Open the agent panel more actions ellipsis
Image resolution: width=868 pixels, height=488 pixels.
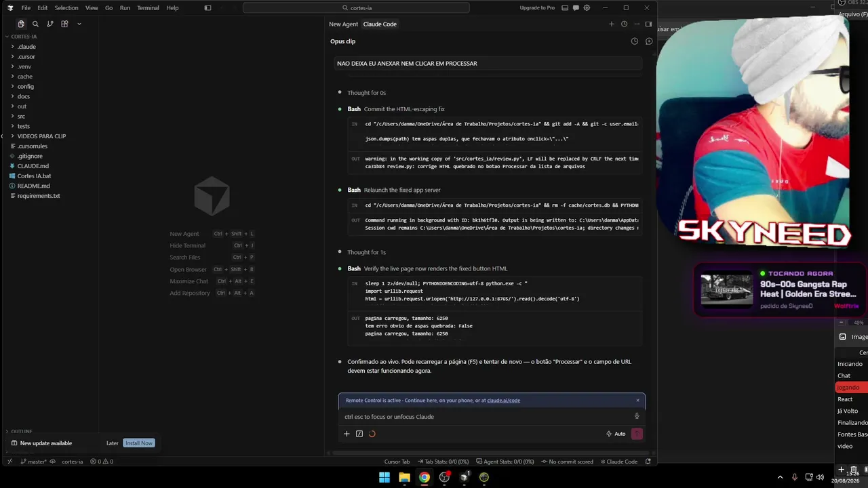coord(636,24)
